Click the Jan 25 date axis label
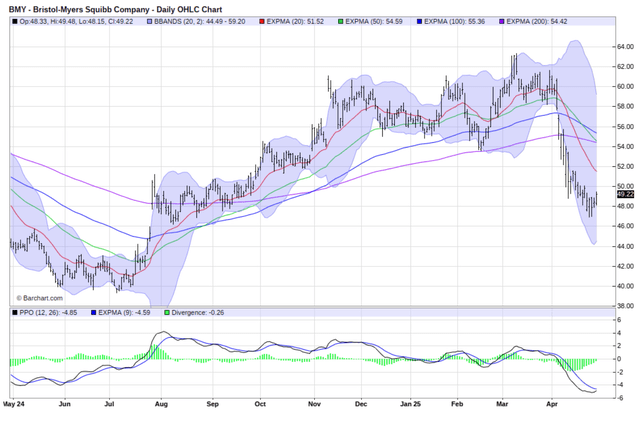 [x=411, y=404]
